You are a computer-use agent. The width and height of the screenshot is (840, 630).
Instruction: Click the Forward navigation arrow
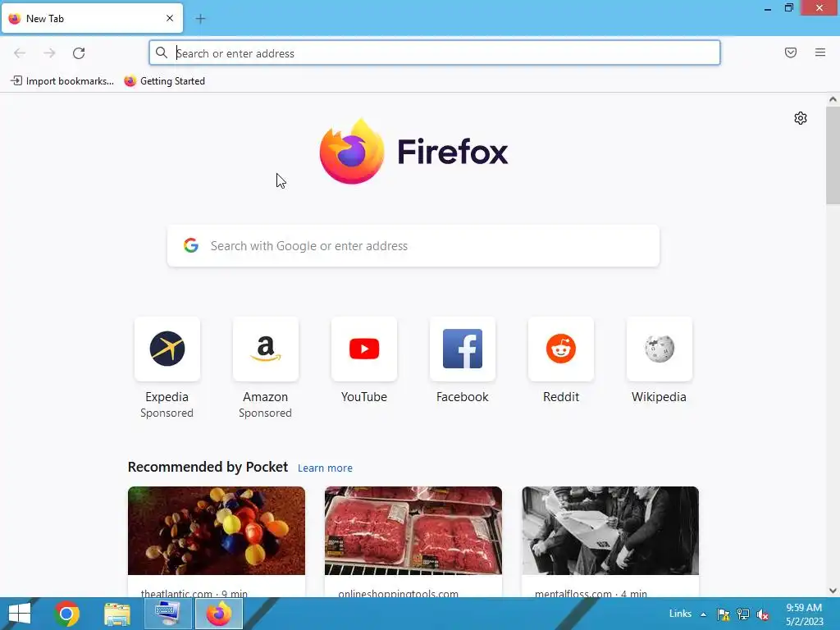(x=49, y=53)
